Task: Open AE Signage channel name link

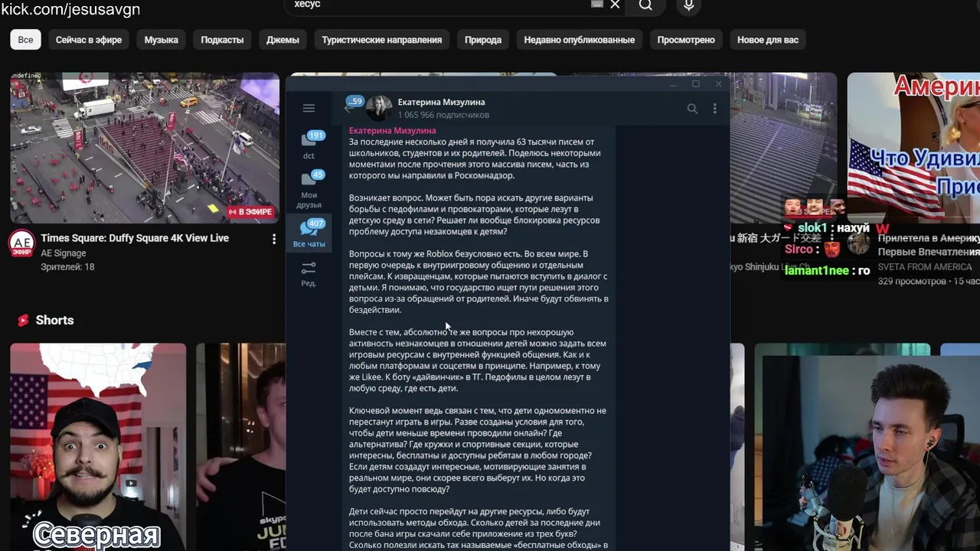Action: pyautogui.click(x=64, y=253)
